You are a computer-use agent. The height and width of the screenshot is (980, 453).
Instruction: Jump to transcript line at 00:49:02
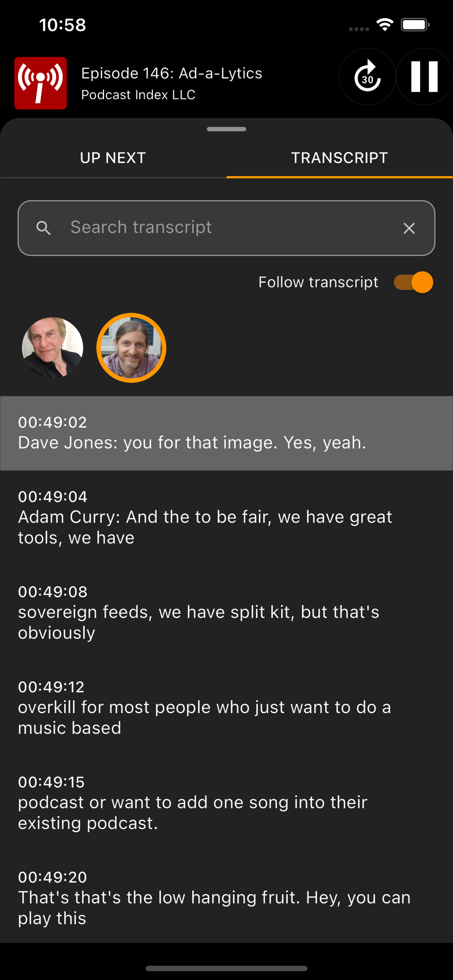226,433
